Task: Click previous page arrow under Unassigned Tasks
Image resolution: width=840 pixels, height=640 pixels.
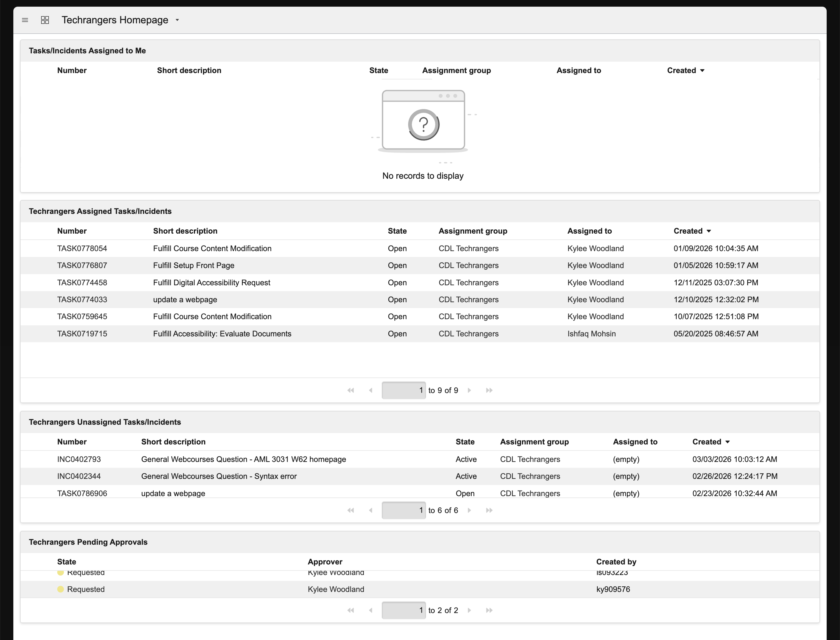Action: (371, 510)
